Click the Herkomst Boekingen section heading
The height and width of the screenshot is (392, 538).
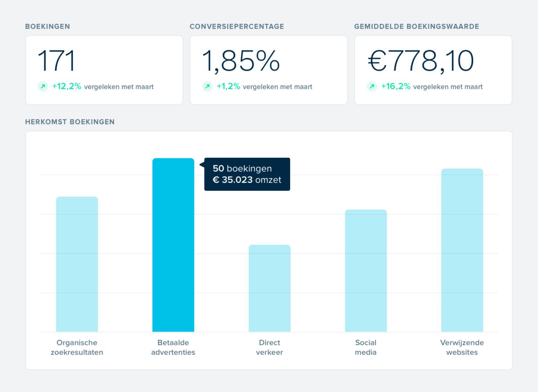pos(70,122)
